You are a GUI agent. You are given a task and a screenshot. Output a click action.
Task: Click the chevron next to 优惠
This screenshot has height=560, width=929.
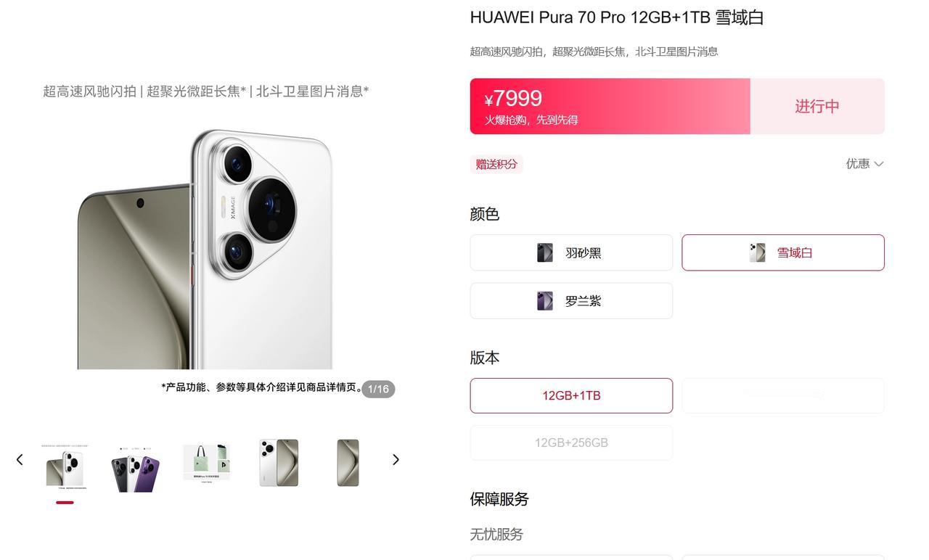click(879, 164)
